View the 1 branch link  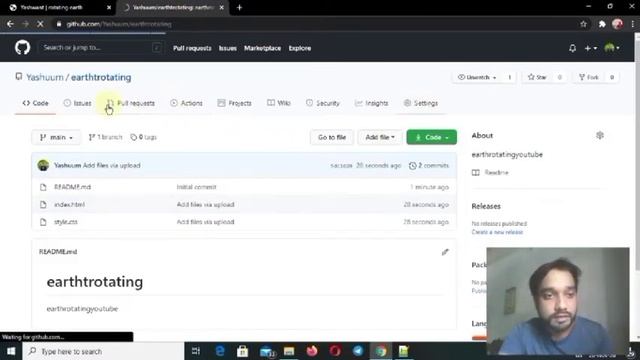point(105,137)
